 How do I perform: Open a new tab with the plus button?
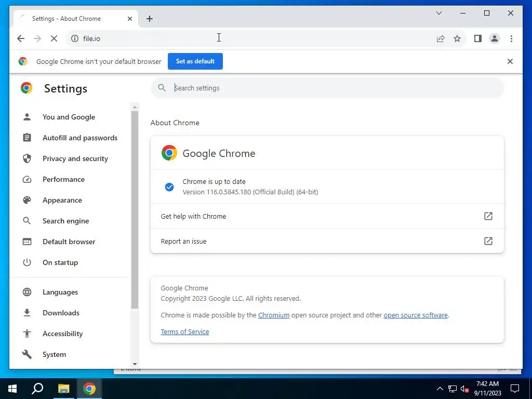point(150,19)
